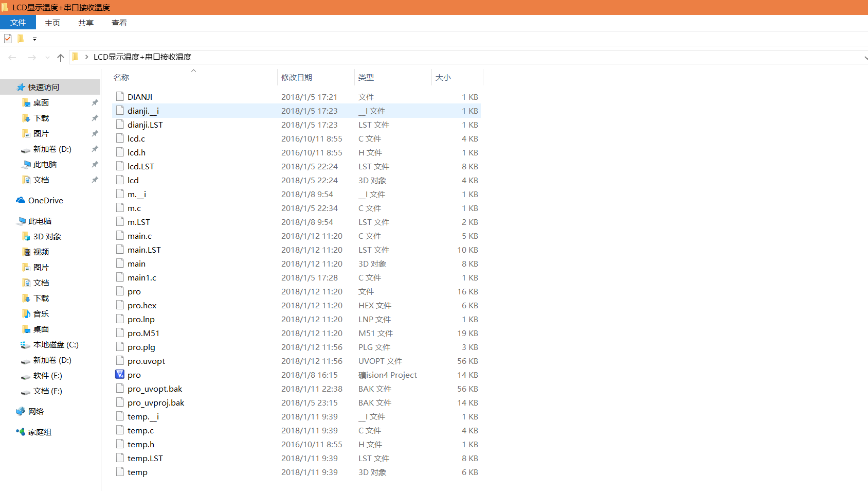Select file name temp.__i
Image resolution: width=868 pixels, height=491 pixels.
click(143, 417)
